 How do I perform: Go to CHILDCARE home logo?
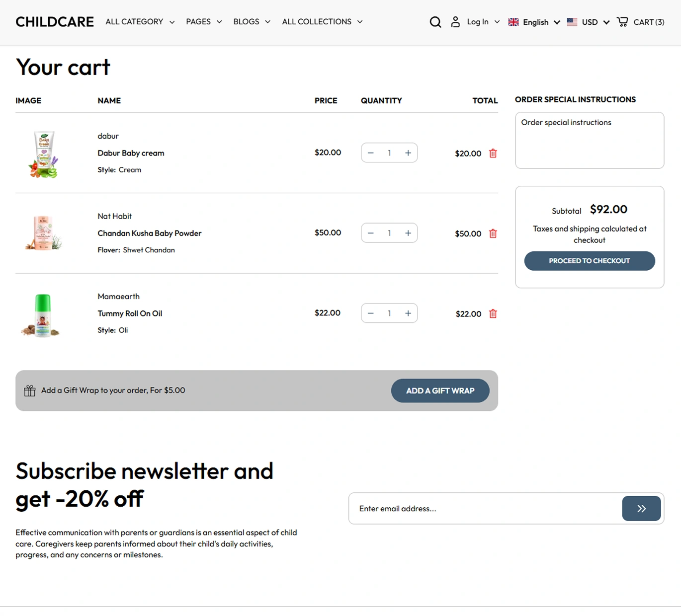pos(55,22)
